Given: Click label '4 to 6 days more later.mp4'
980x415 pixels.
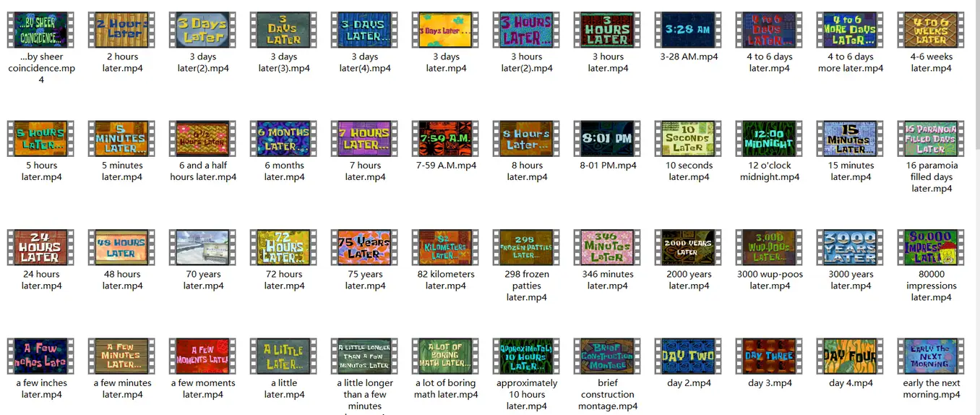Looking at the screenshot, I should pos(851,62).
